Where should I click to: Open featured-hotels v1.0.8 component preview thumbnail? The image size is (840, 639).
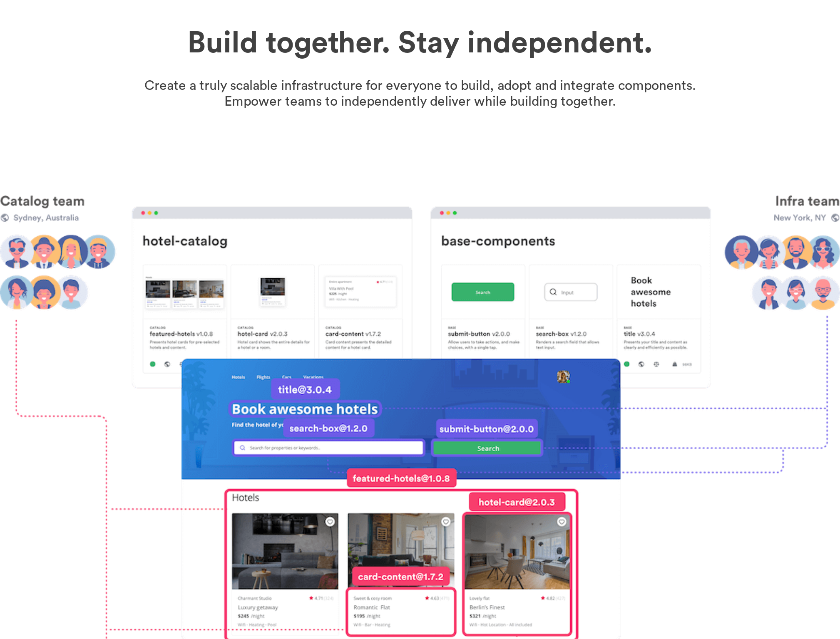(x=184, y=292)
